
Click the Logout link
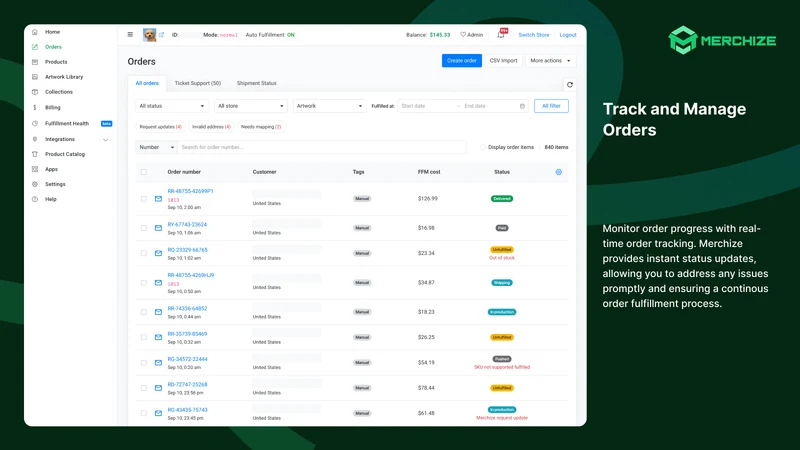pos(568,35)
